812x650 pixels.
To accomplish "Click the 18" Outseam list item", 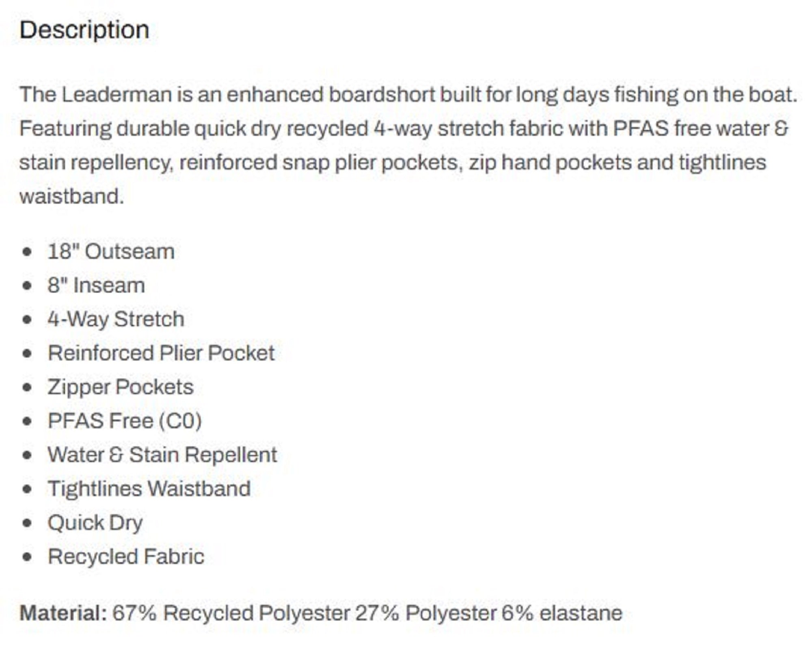I will pyautogui.click(x=111, y=251).
